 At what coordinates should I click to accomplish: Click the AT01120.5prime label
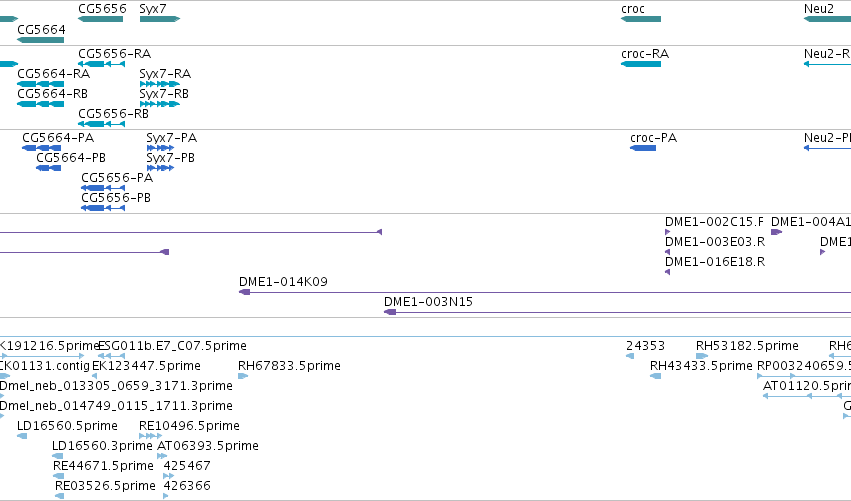(x=806, y=386)
